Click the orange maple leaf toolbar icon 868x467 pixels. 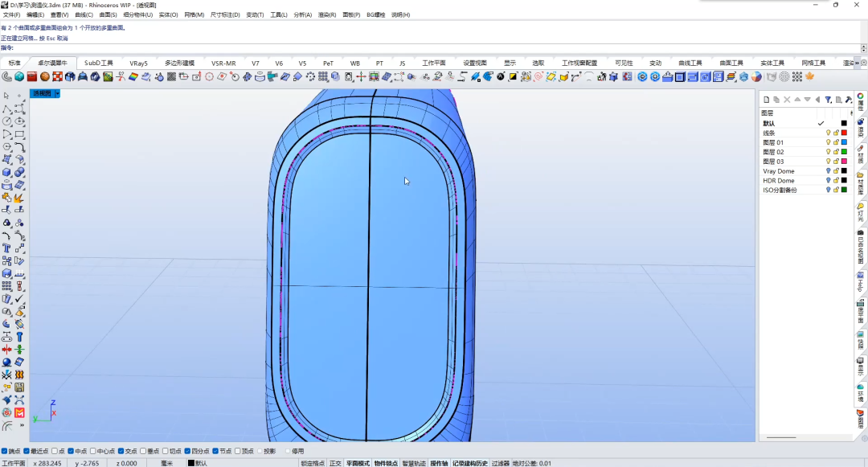click(x=810, y=77)
